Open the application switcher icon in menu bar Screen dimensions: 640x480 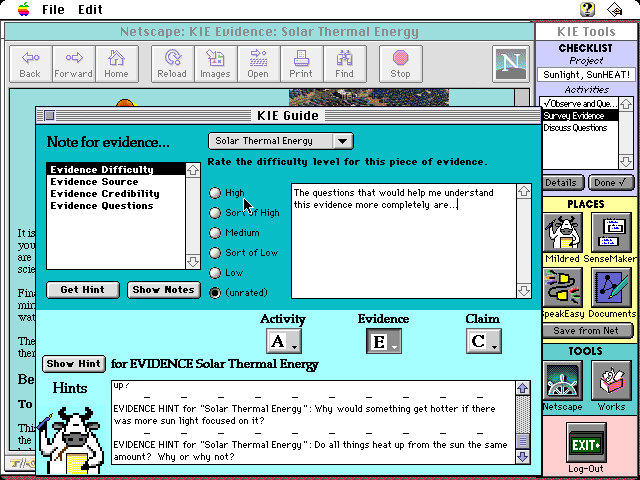pos(615,9)
